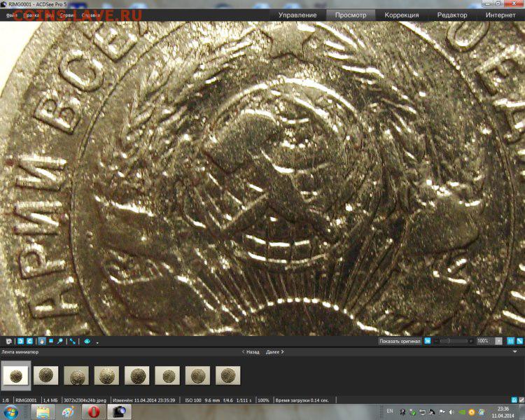
Task: Click the RIMG0001 filename in status bar
Action: [x=26, y=400]
